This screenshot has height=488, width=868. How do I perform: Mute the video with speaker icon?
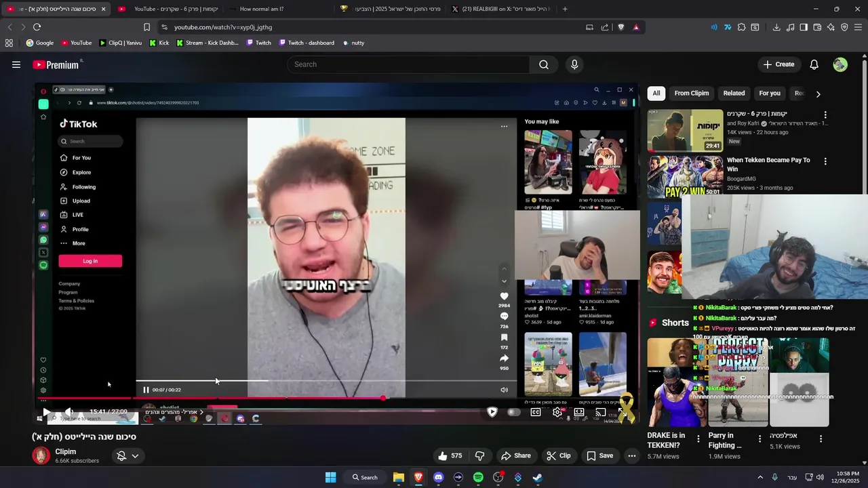[68, 412]
